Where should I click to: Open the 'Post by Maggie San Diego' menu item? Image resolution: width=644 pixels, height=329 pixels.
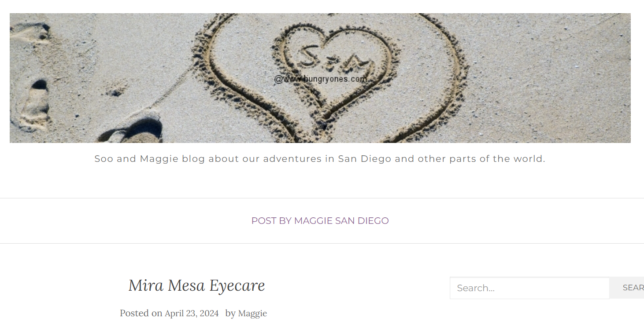320,221
